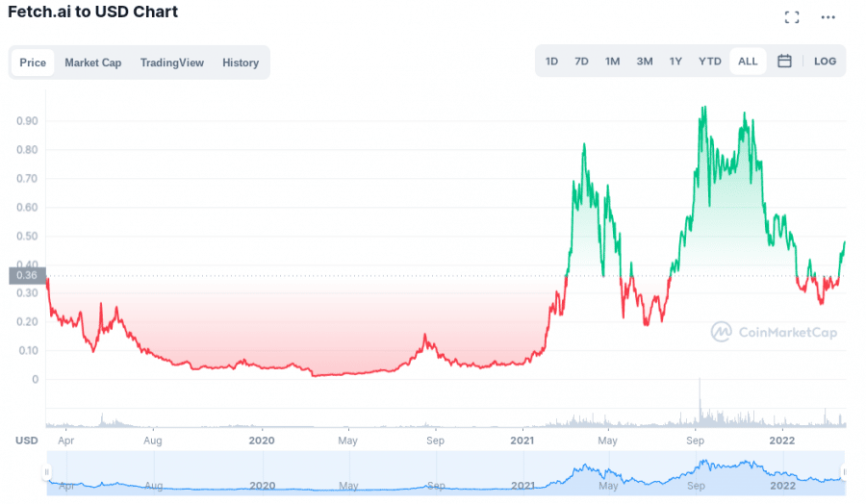Click the blue navigator overview chart
This screenshot has height=504, width=866.
pos(446,473)
